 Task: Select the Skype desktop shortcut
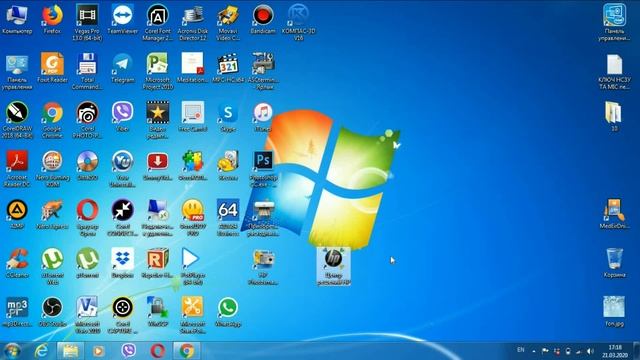coord(228,117)
